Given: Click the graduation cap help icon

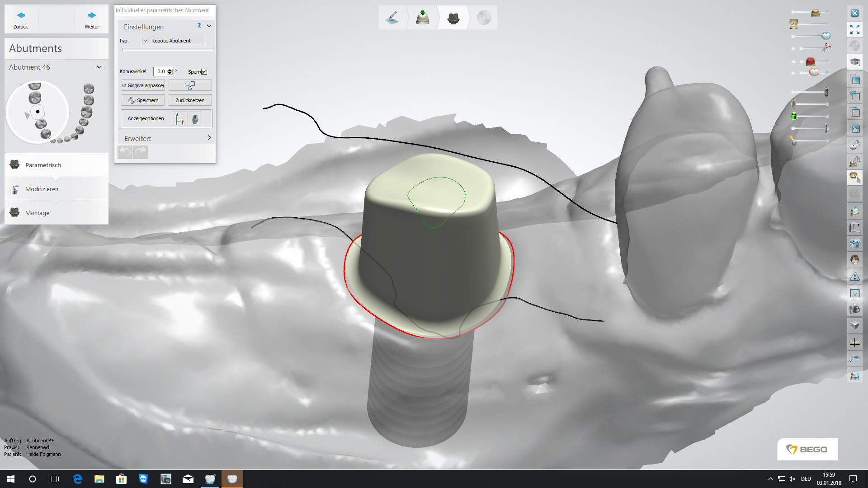Looking at the screenshot, I should [854, 62].
